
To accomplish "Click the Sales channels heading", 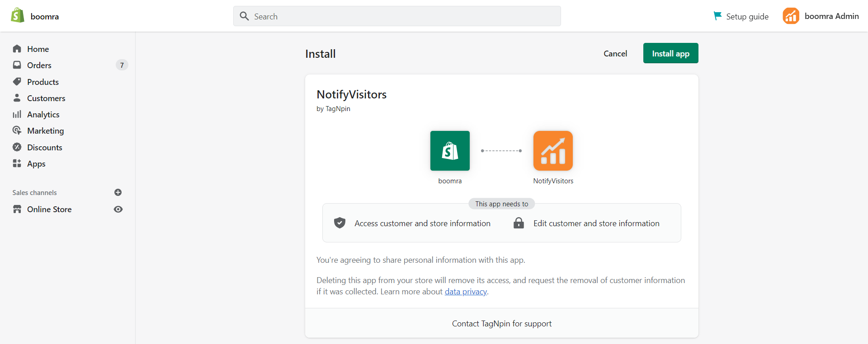I will (x=34, y=192).
